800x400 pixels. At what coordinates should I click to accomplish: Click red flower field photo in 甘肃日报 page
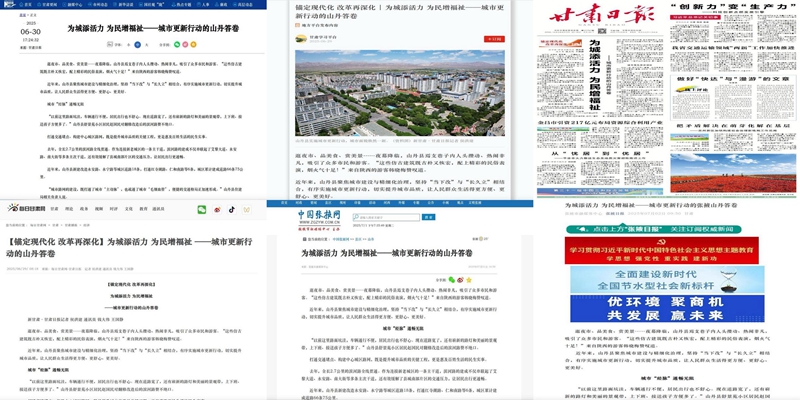733,172
